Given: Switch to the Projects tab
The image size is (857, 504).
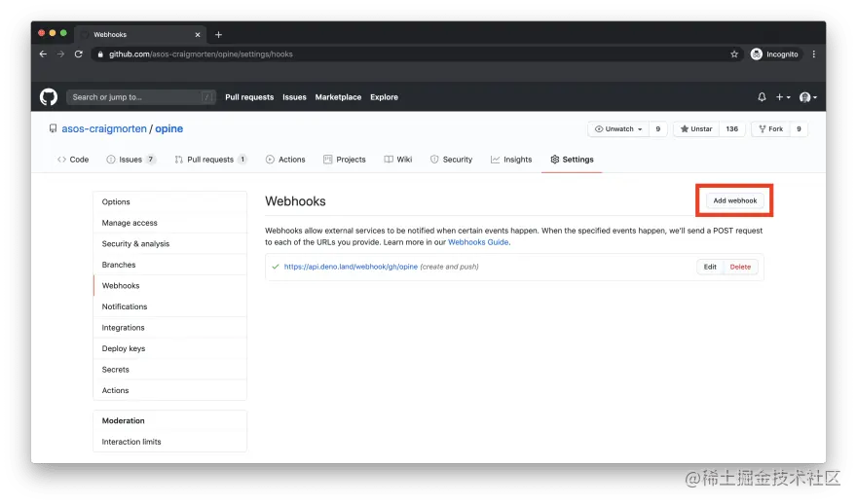Looking at the screenshot, I should (345, 160).
